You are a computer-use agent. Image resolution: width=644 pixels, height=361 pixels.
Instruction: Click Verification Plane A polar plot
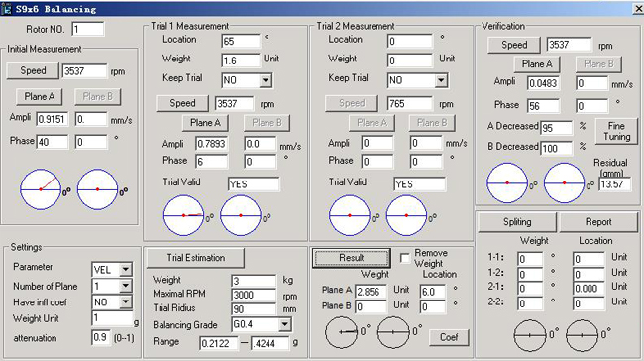[x=507, y=182]
